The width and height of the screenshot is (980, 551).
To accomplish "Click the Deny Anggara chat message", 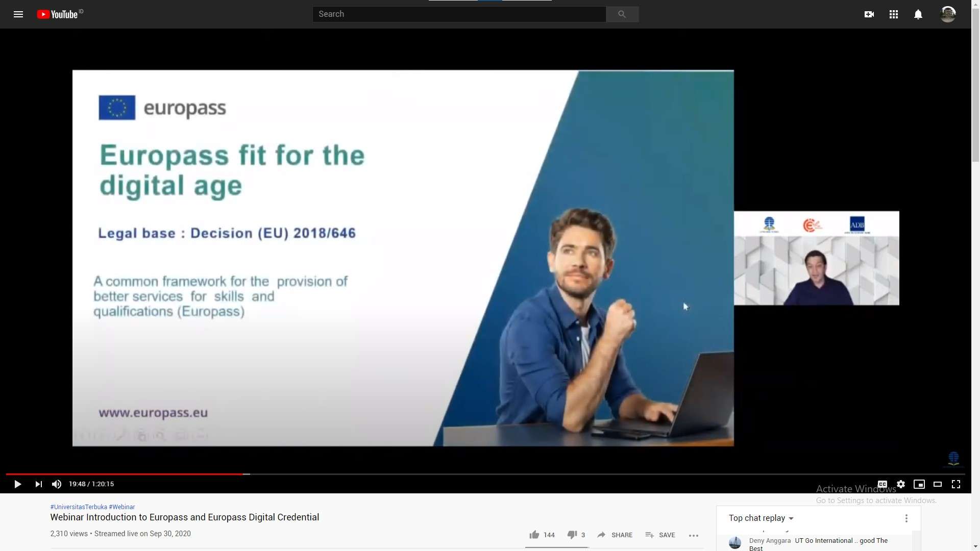I will tap(818, 544).
